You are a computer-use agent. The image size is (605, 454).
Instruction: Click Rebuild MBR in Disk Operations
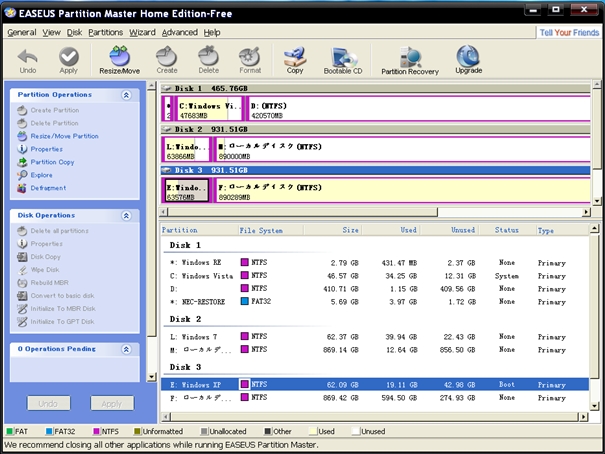click(x=49, y=282)
